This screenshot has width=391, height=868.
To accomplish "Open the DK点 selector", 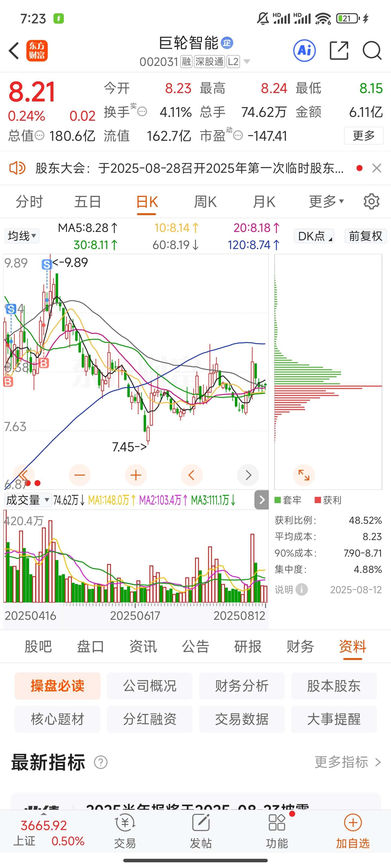I will point(314,236).
